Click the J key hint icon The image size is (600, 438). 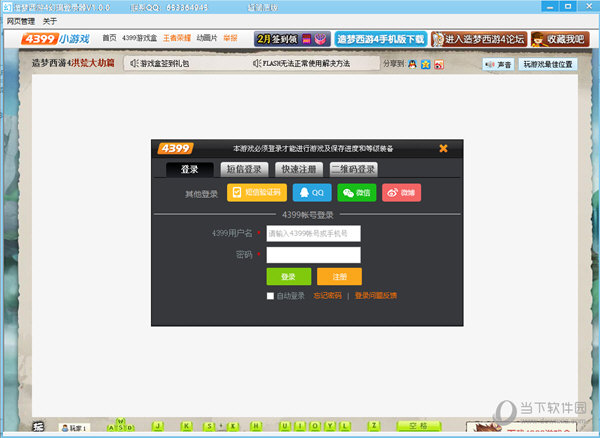158,426
